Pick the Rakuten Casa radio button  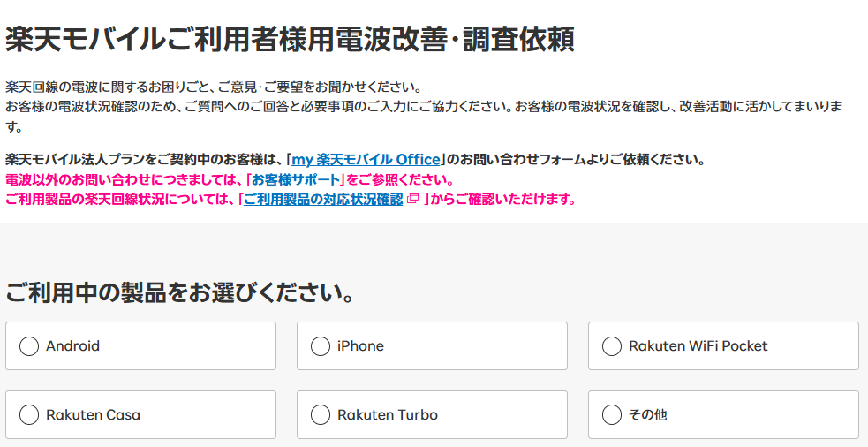click(x=29, y=415)
